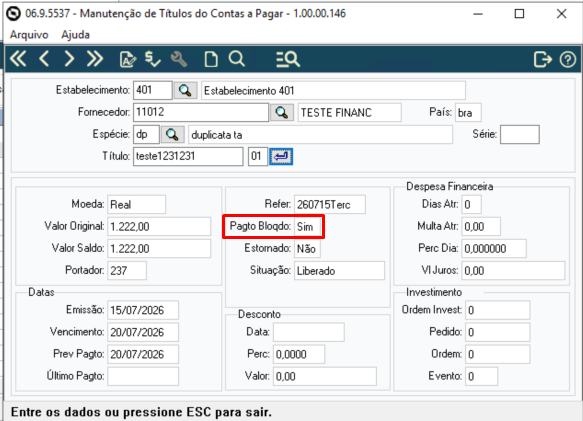The image size is (583, 421).
Task: Click the Estabelecimento code field 401
Action: point(153,90)
